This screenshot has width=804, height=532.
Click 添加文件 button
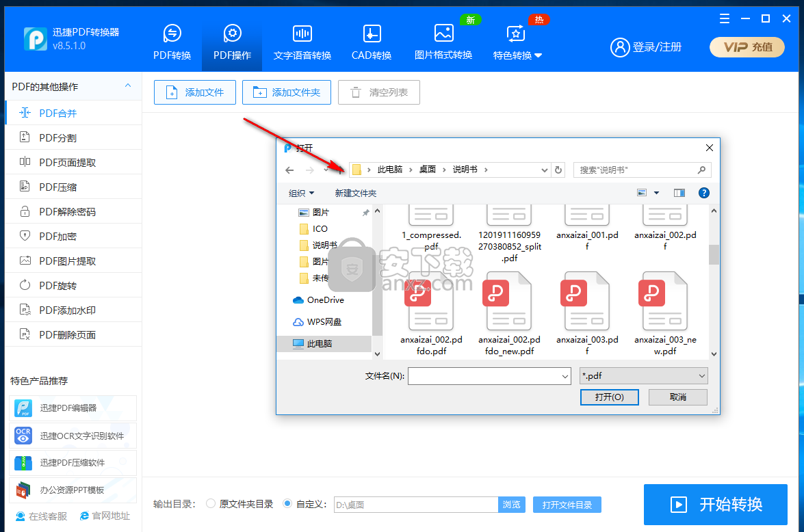pos(195,92)
